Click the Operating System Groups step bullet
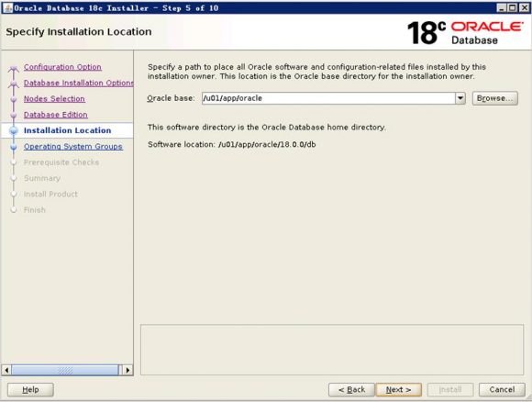This screenshot has width=532, height=402. tap(14, 147)
